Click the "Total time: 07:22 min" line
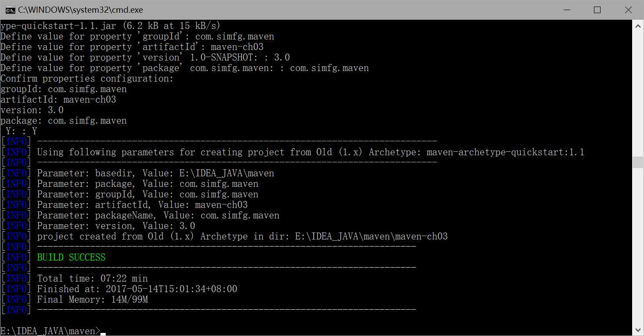 tap(93, 279)
